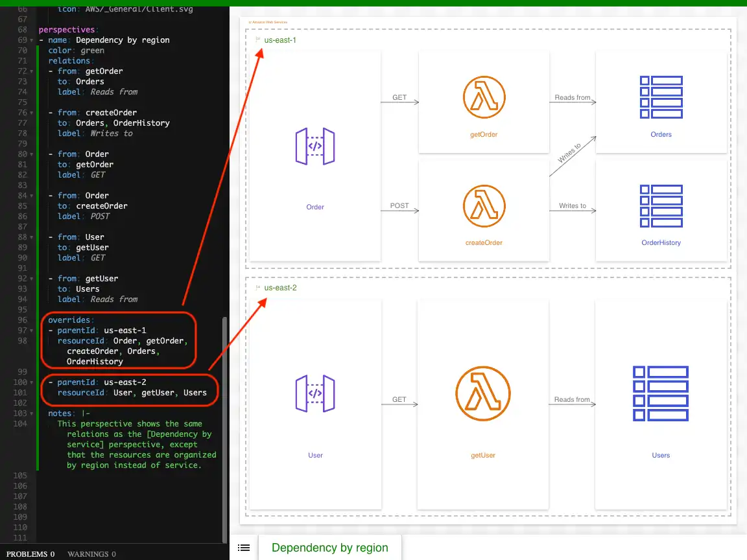Collapse the code fold at line 69
This screenshot has width=747, height=560.
tap(31, 40)
